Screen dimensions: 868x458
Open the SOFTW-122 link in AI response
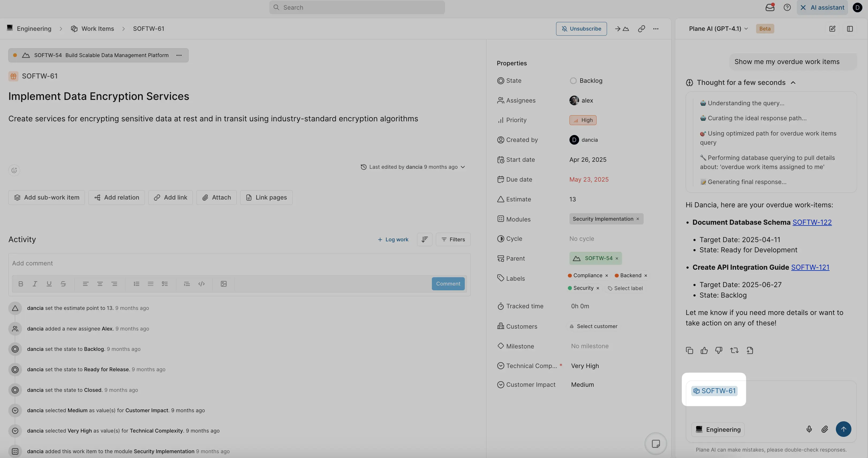click(812, 222)
